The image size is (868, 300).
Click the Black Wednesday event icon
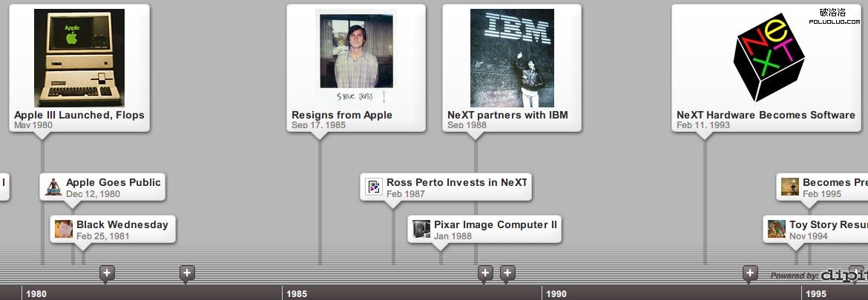point(64,230)
